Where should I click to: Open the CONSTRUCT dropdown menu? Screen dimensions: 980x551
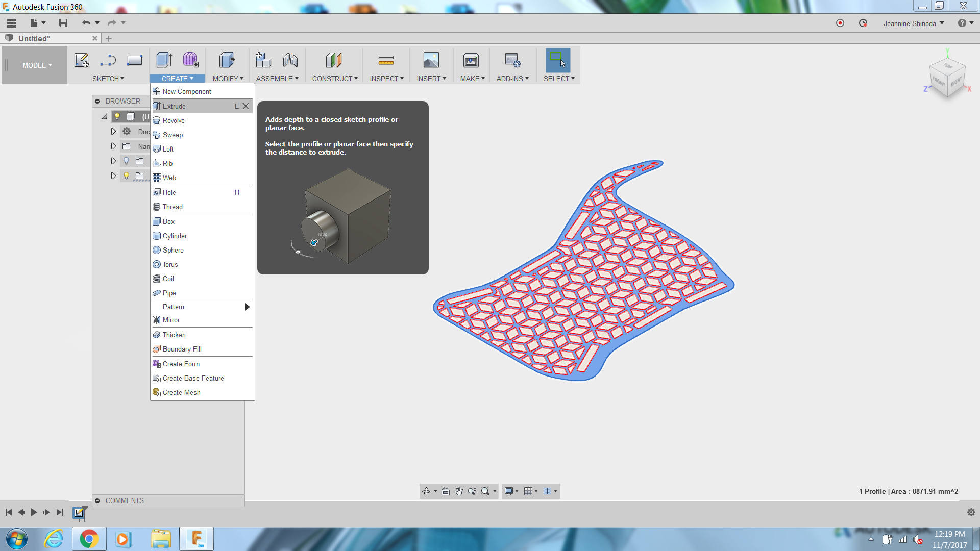point(335,79)
